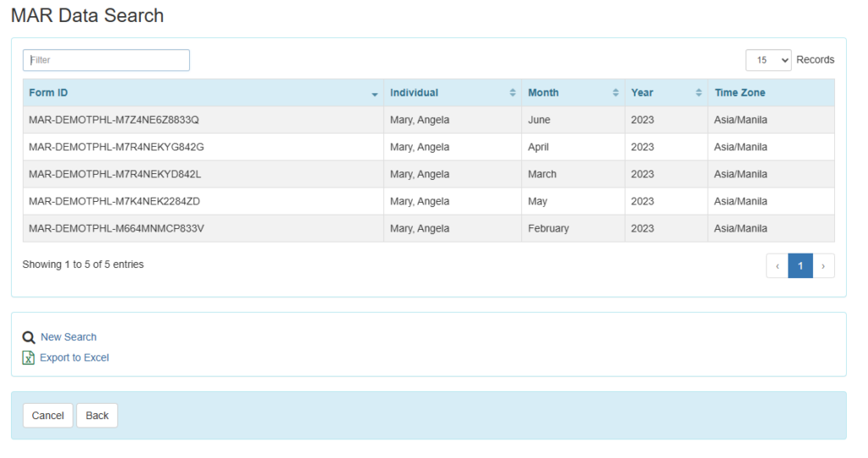Screen dimensions: 868x458
Task: Open record MAR-DEMOTPHL-M7Z4NE6Z8833Q
Action: coord(114,120)
